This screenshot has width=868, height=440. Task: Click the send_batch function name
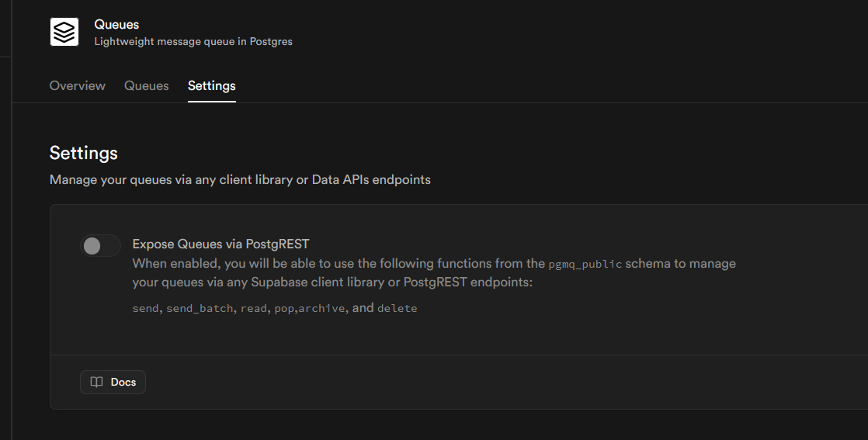pos(200,309)
